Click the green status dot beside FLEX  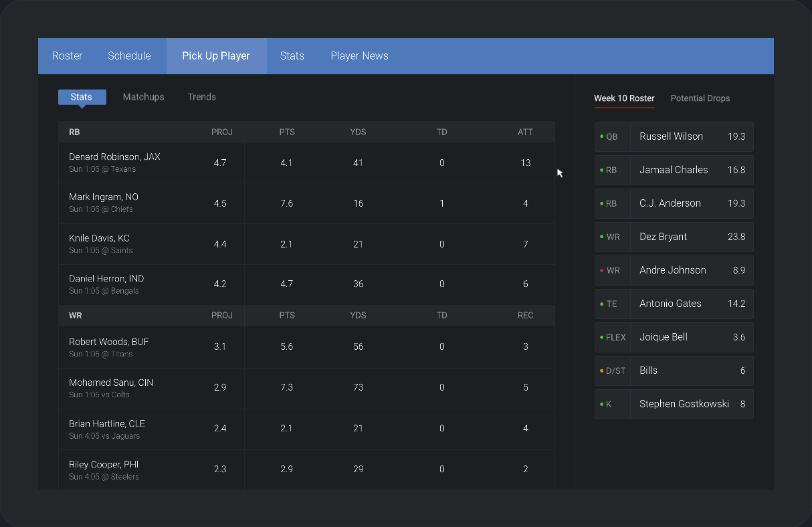coord(601,337)
